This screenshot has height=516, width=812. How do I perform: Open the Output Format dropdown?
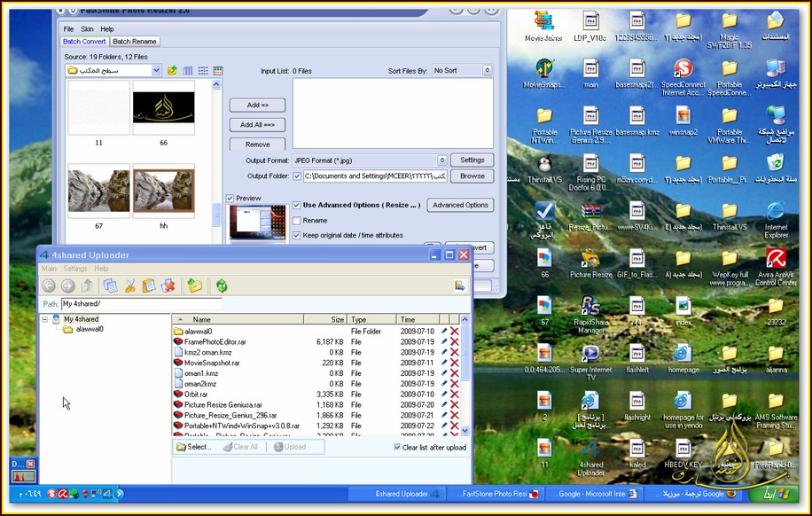441,160
